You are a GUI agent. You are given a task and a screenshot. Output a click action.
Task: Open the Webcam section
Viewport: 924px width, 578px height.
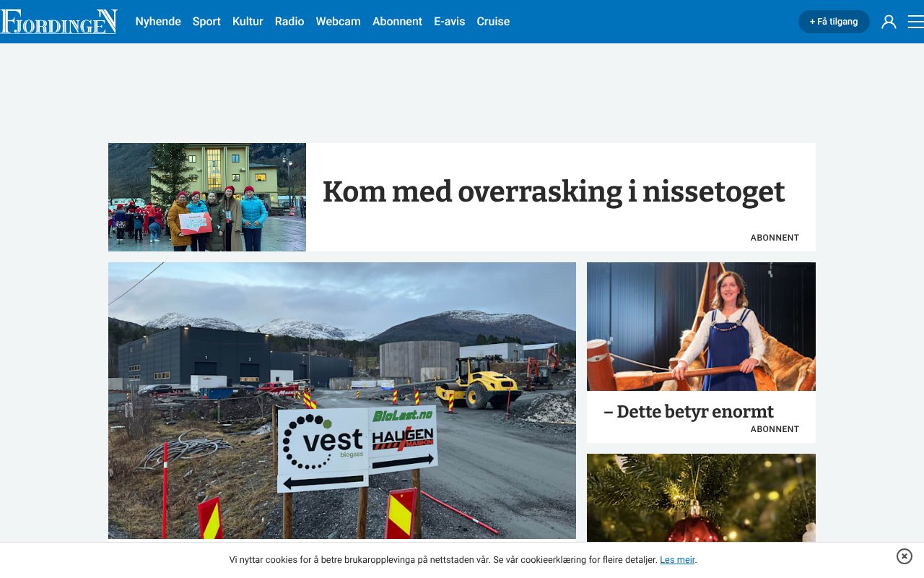[338, 22]
